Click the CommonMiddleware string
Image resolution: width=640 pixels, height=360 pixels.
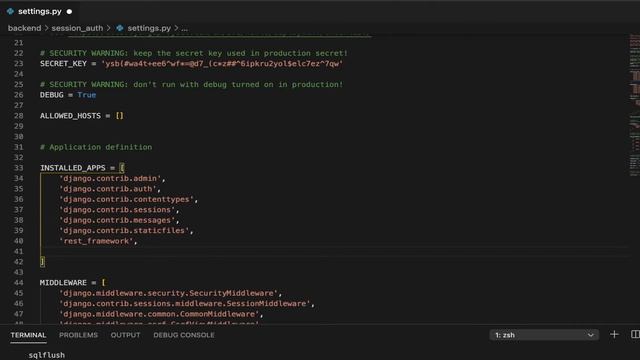click(159, 314)
